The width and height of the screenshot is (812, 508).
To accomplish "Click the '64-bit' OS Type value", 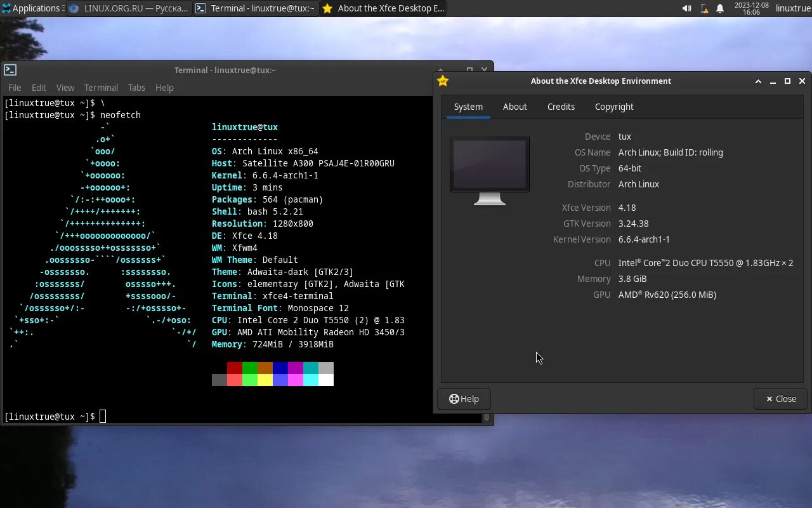I will click(x=630, y=168).
